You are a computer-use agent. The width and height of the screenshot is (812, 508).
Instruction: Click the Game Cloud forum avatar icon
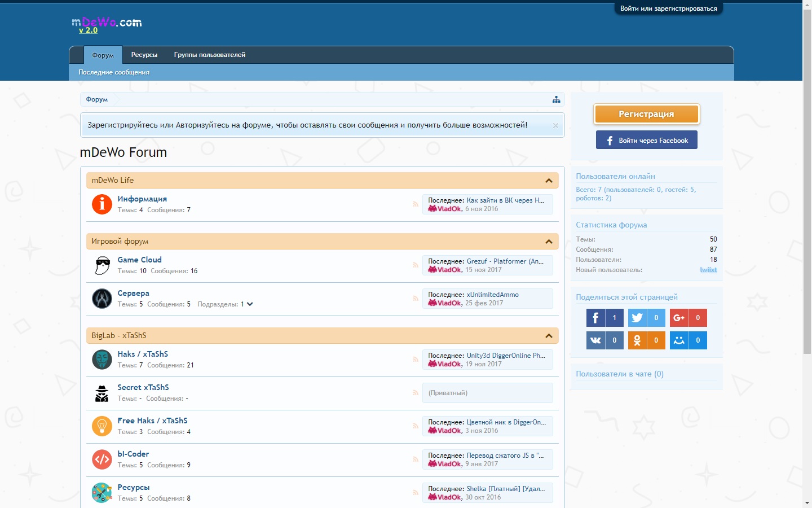[102, 265]
